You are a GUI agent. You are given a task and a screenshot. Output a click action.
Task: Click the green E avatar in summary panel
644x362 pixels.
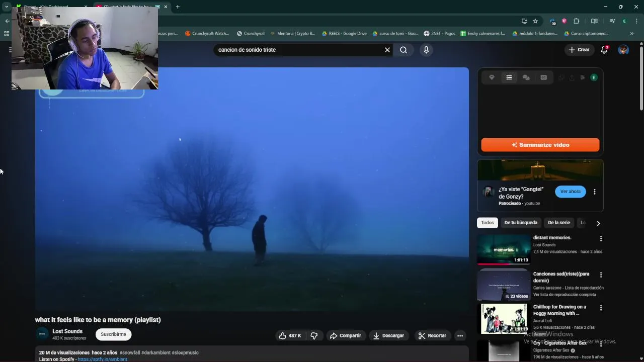point(594,77)
